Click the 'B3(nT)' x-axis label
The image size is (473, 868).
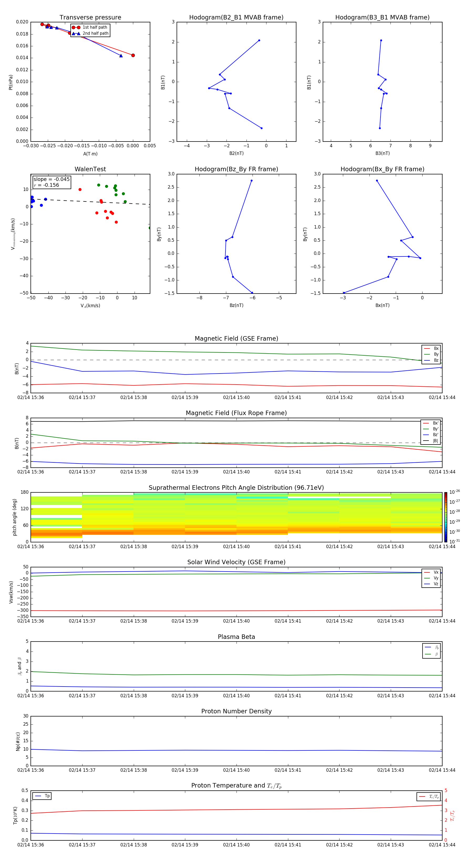point(382,153)
